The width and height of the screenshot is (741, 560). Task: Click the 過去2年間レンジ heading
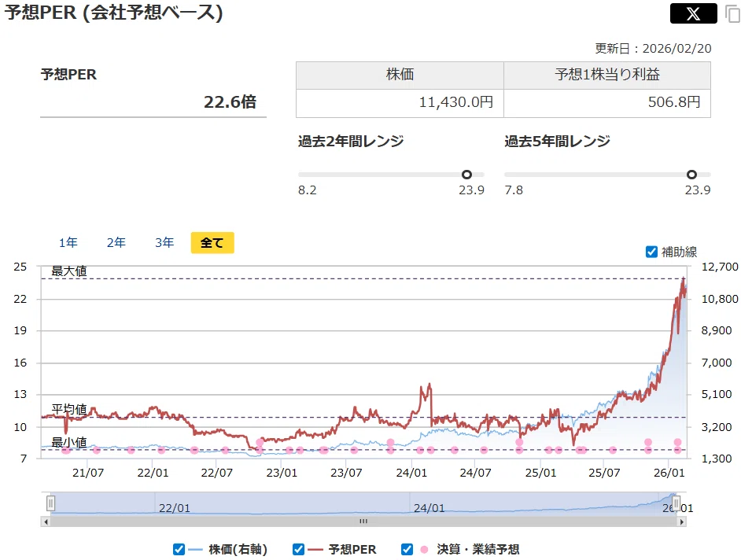[x=351, y=141]
